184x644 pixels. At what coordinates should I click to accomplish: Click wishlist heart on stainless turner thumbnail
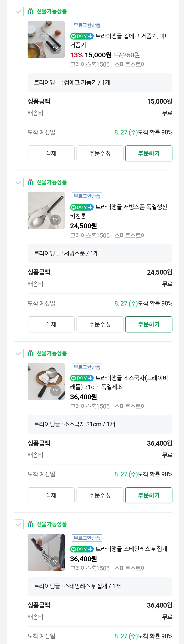coord(56,562)
